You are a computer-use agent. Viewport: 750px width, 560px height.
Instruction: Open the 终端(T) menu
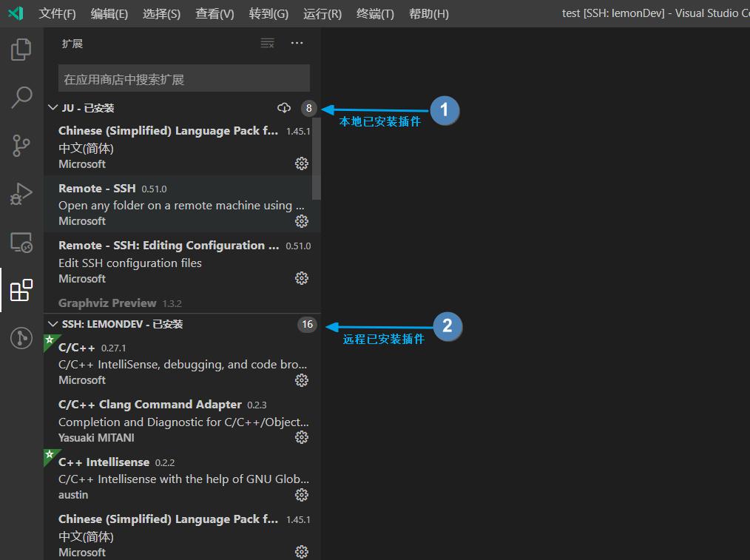coord(376,13)
